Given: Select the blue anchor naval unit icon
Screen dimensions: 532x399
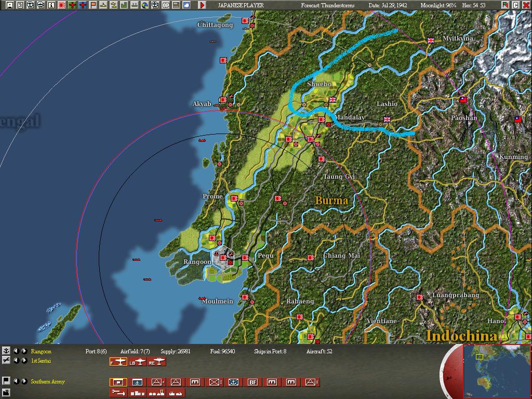Looking at the screenshot, I should [x=233, y=382].
